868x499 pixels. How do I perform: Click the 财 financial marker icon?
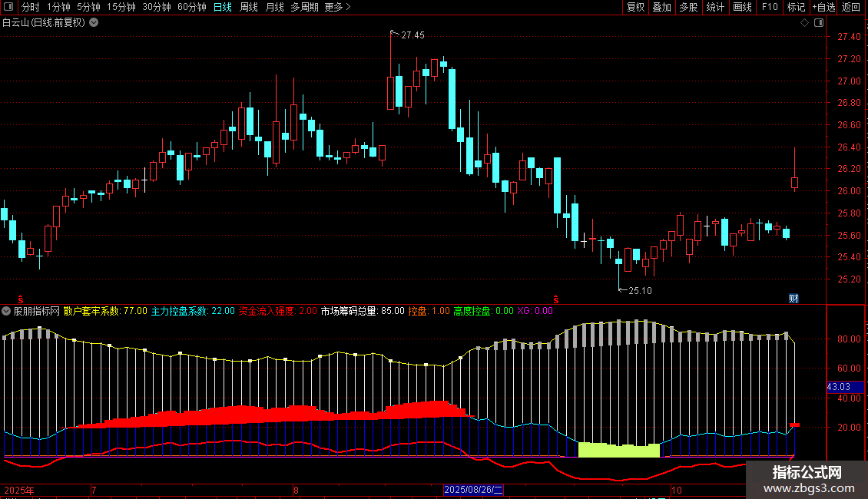[793, 298]
